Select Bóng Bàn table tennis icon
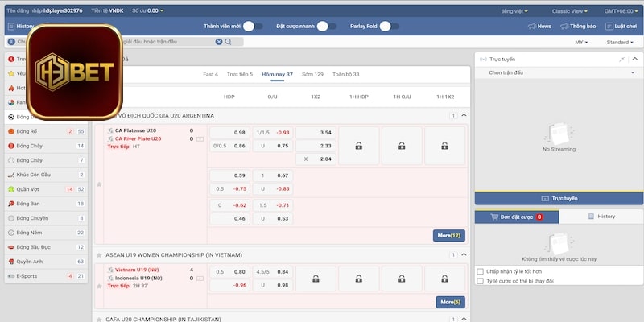Screen dimensions: 644x322 11,204
